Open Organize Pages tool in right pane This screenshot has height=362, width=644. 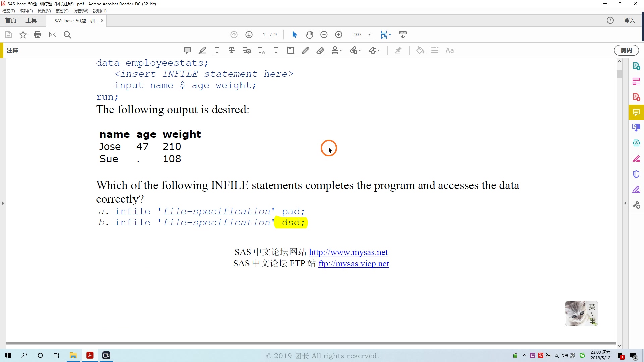tap(636, 81)
